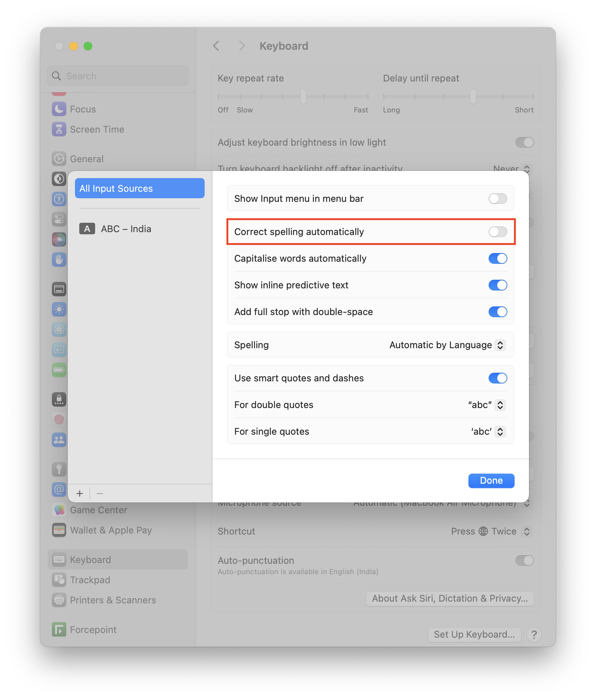Open the Accessibility sidebar icon
The image size is (596, 700).
click(59, 199)
